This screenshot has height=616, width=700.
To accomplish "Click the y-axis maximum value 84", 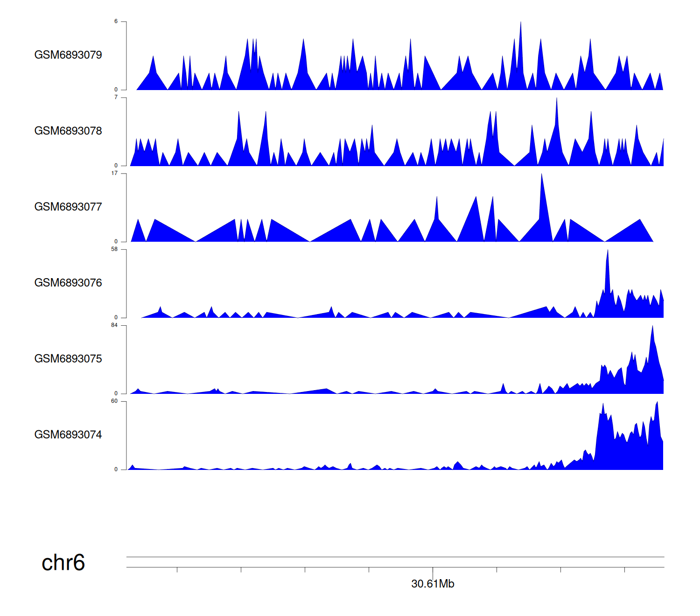I will [114, 325].
